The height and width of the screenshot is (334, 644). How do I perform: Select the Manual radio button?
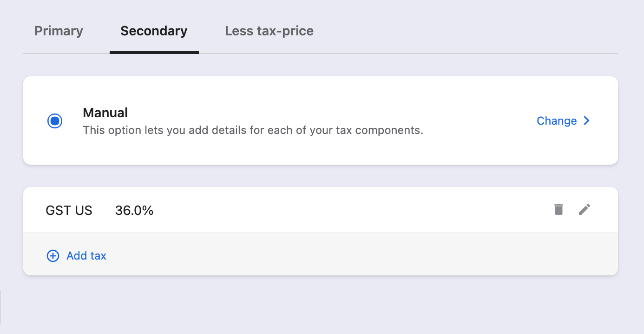pyautogui.click(x=55, y=121)
